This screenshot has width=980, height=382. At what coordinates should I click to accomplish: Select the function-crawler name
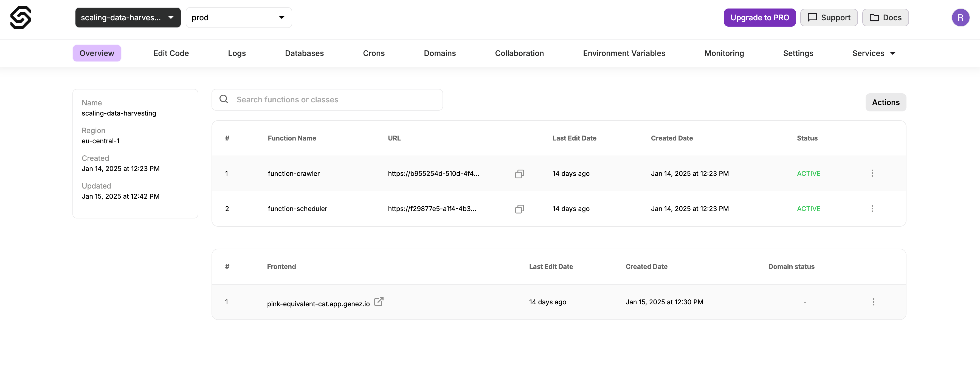tap(294, 173)
